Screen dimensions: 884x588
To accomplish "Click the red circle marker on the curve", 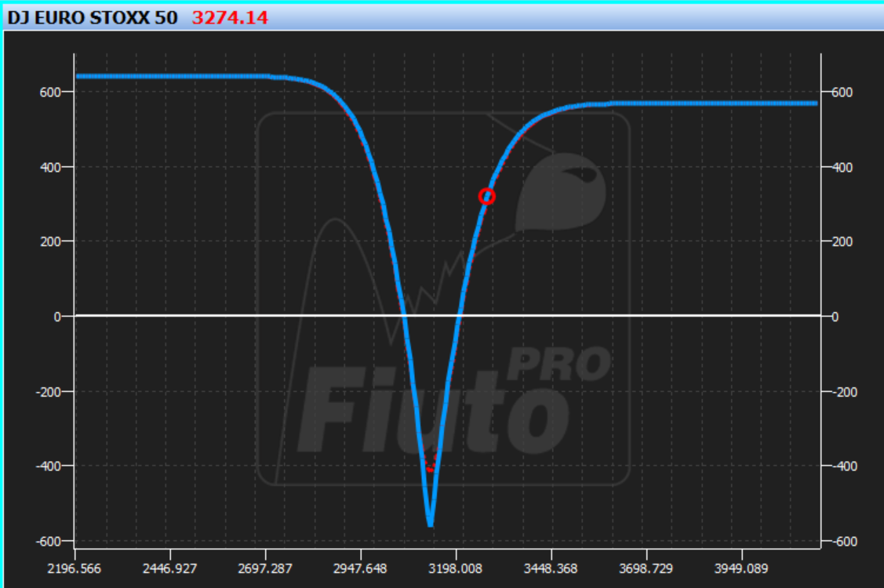I will [x=487, y=197].
